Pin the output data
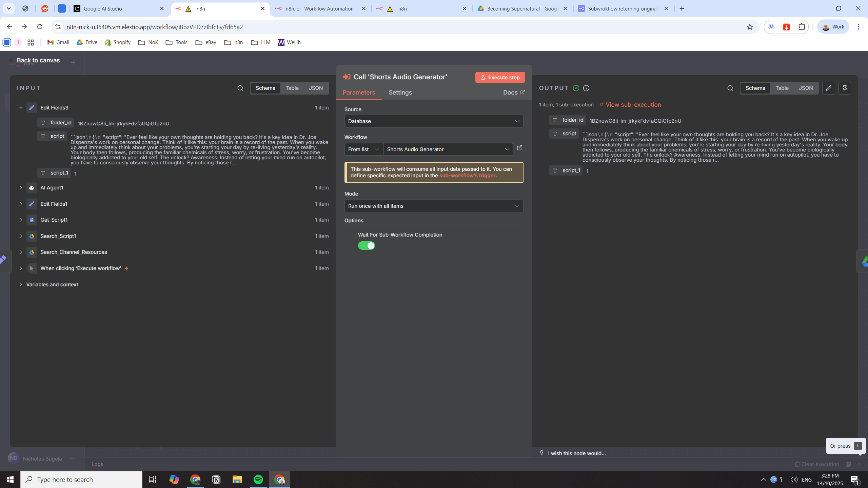Screen dimensions: 868x488 [845, 88]
